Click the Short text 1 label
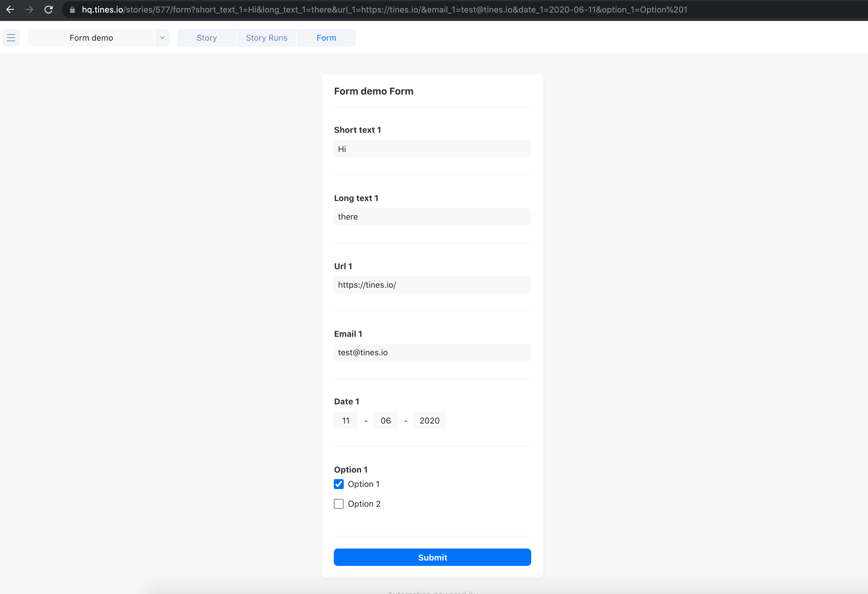Image resolution: width=868 pixels, height=594 pixels. (357, 130)
